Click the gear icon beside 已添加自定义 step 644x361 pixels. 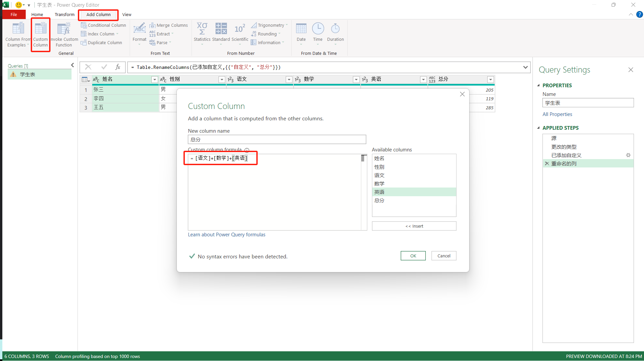coord(628,155)
